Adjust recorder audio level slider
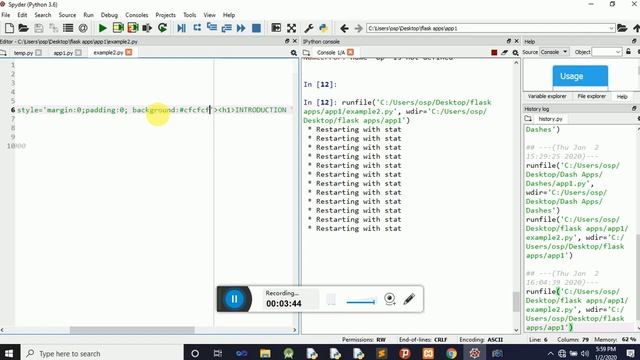 (x=360, y=302)
